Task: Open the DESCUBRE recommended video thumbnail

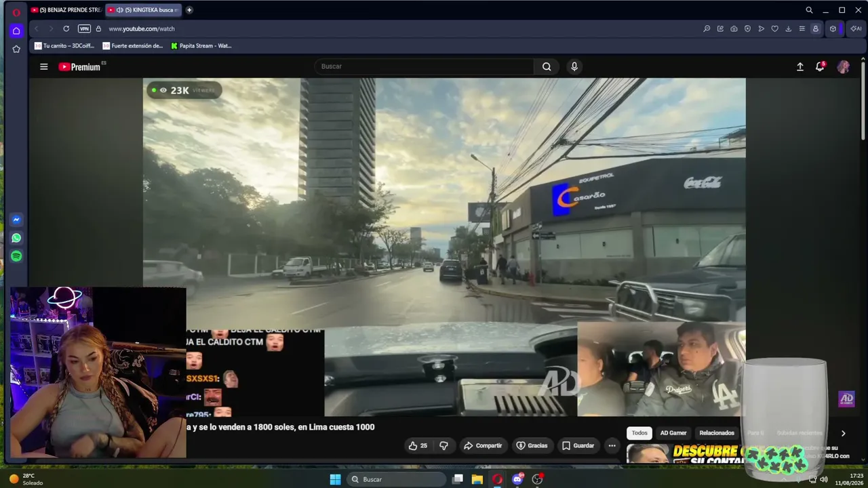Action: tap(685, 453)
